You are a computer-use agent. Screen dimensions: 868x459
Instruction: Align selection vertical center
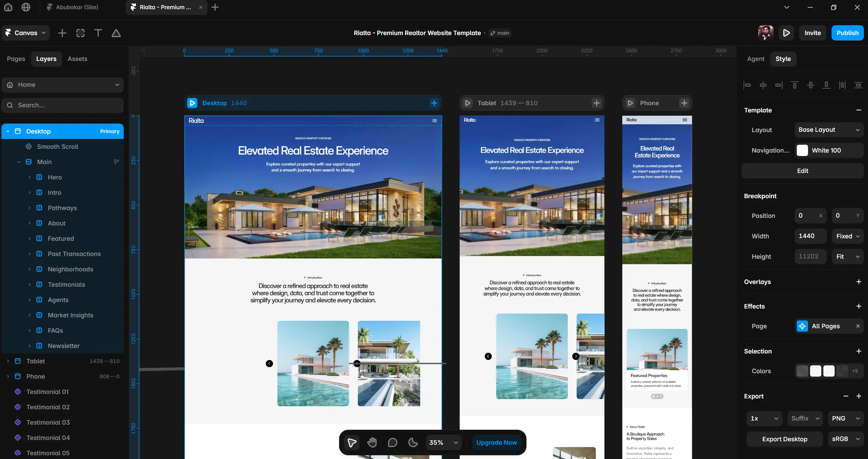[811, 85]
